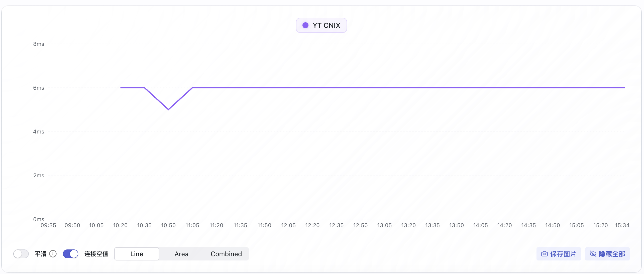Click the 12:50 x-axis time label

click(360, 225)
